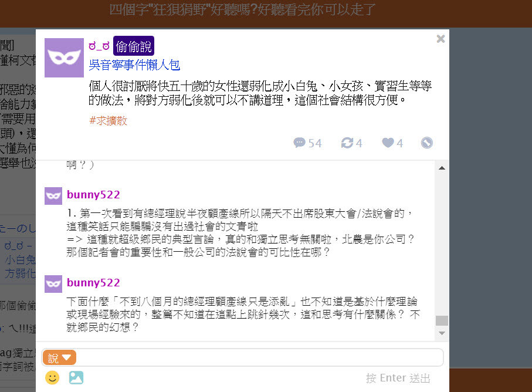The image size is (532, 392).
Task: Open the 說 qualifier dropdown
Action: 59,358
